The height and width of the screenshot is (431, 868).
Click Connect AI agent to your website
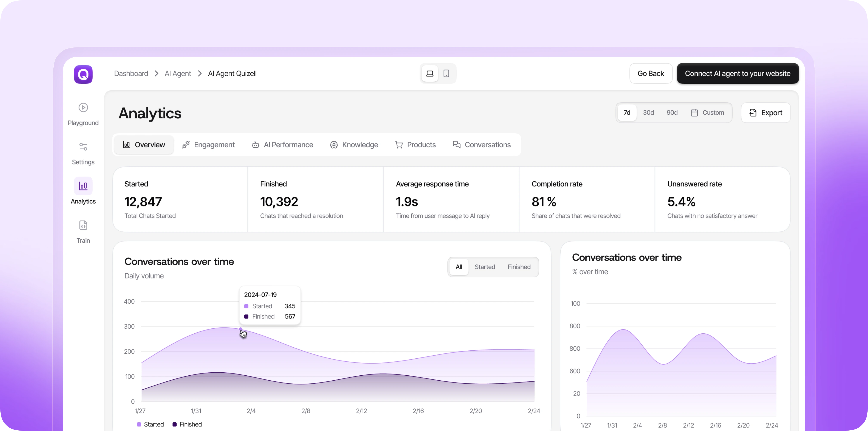pyautogui.click(x=738, y=73)
